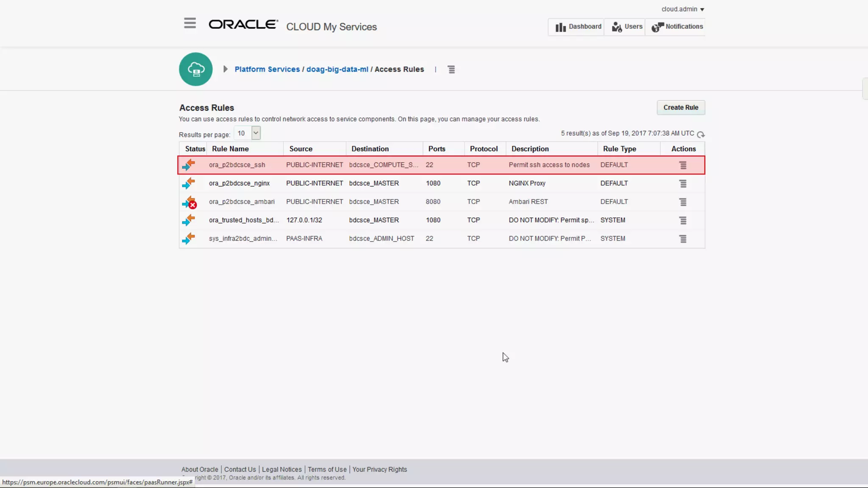Viewport: 868px width, 488px height.
Task: Open actions menu for ora_p2bdcsce_ssh rule
Action: pos(683,165)
